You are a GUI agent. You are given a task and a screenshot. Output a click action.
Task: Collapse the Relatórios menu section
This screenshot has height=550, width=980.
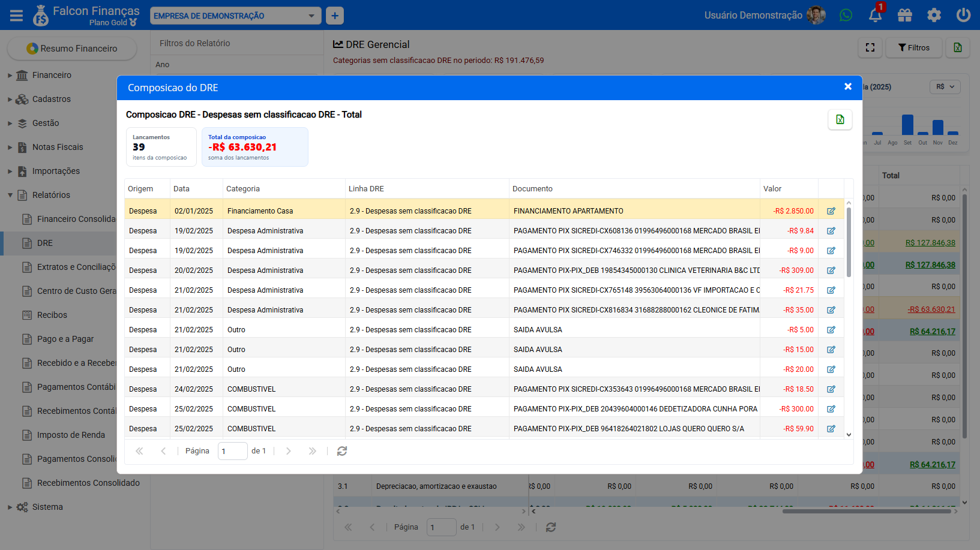pyautogui.click(x=51, y=195)
